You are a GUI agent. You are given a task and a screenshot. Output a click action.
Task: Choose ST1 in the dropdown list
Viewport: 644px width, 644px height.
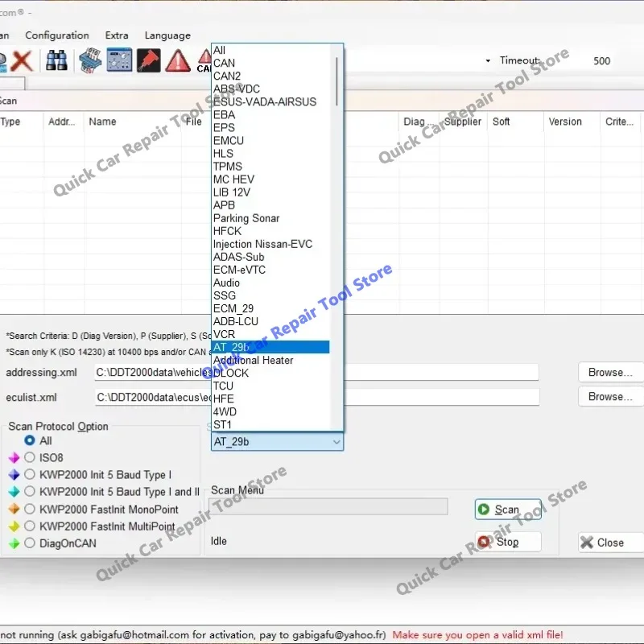click(270, 424)
